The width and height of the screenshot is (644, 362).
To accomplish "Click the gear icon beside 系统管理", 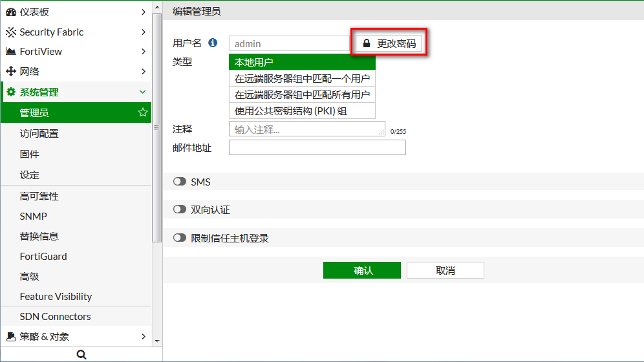I will 11,92.
